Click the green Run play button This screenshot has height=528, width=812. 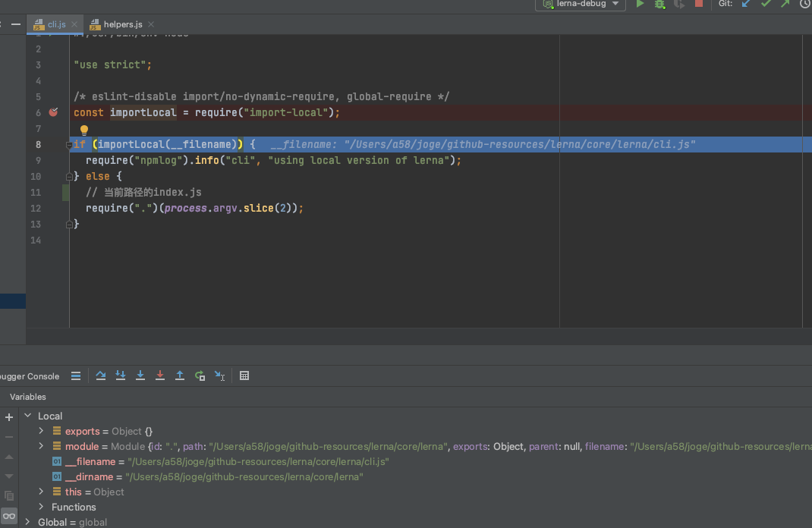coord(640,4)
